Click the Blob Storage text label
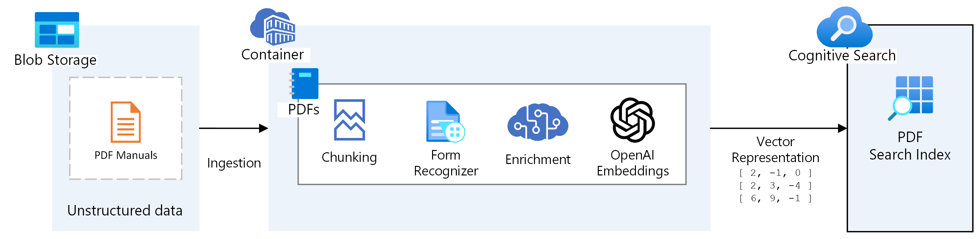The image size is (980, 239). click(55, 60)
